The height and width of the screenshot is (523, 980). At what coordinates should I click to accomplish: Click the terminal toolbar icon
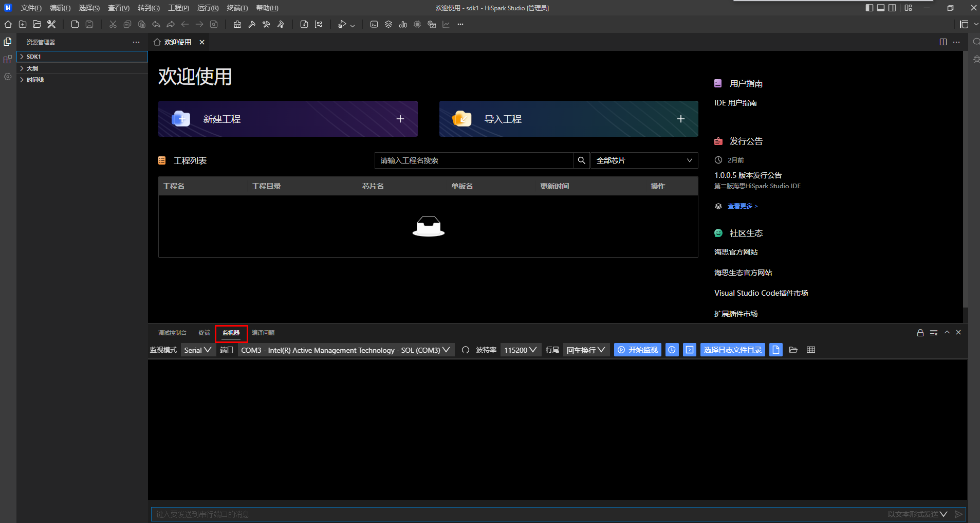click(x=374, y=24)
